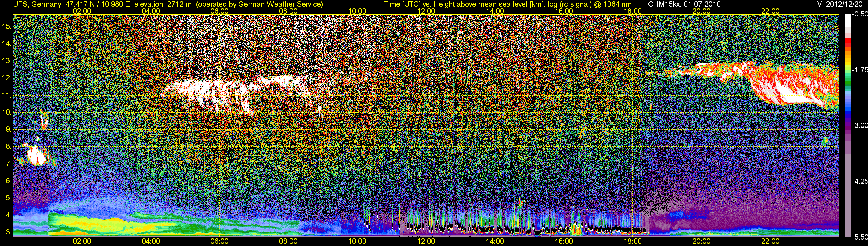Click the colorbar value -4.25
Viewport: 868px width, 246px height.
(x=860, y=181)
